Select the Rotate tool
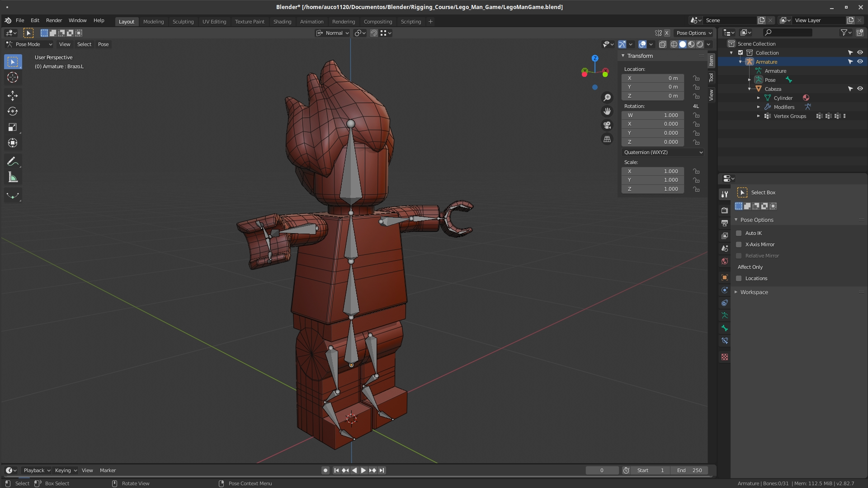This screenshot has width=868, height=488. click(13, 111)
